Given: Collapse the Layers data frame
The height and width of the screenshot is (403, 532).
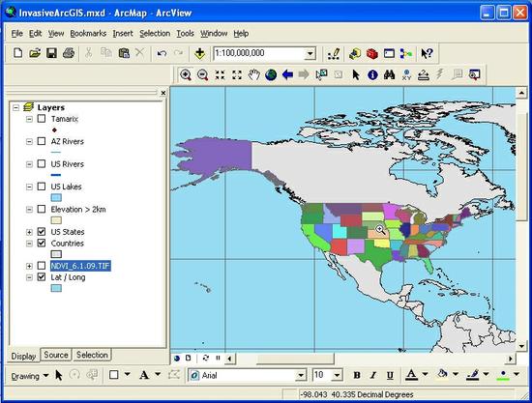Looking at the screenshot, I should point(15,108).
